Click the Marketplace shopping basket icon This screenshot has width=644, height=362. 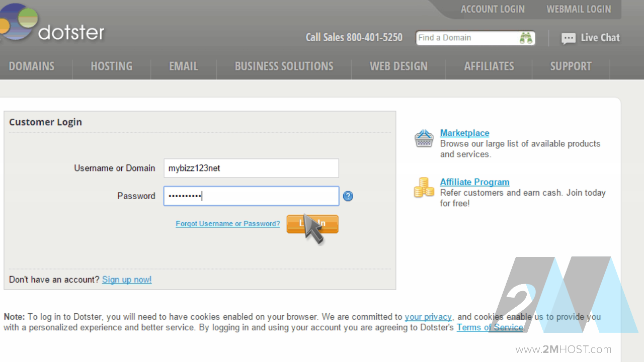(424, 138)
